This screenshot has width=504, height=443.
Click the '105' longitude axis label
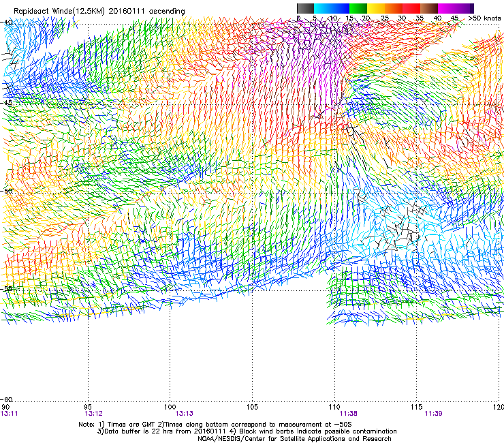click(x=252, y=407)
